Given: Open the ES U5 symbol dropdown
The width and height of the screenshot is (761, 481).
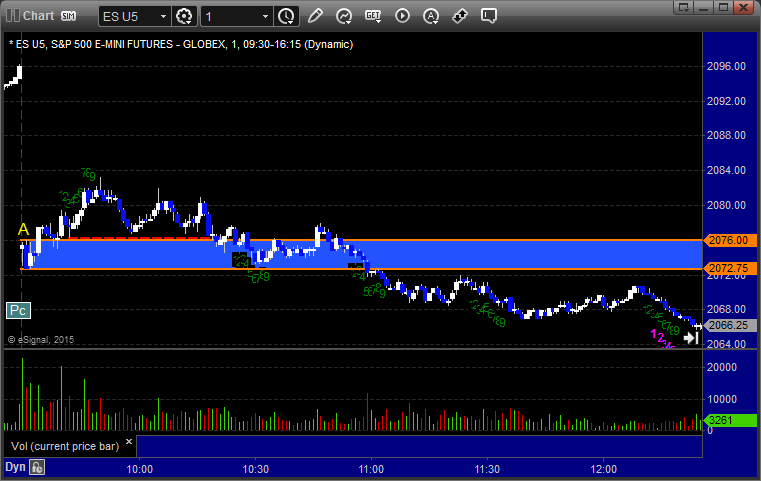Looking at the screenshot, I should pyautogui.click(x=135, y=17).
